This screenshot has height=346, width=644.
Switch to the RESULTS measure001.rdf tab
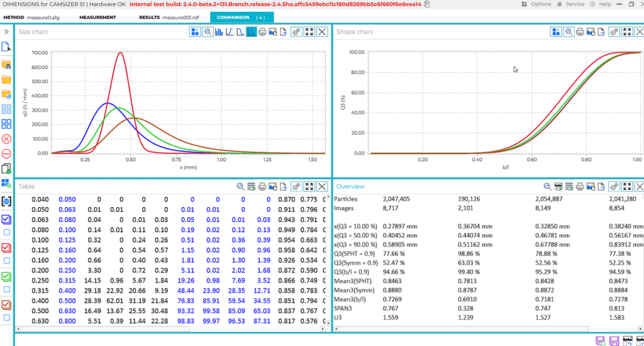169,17
